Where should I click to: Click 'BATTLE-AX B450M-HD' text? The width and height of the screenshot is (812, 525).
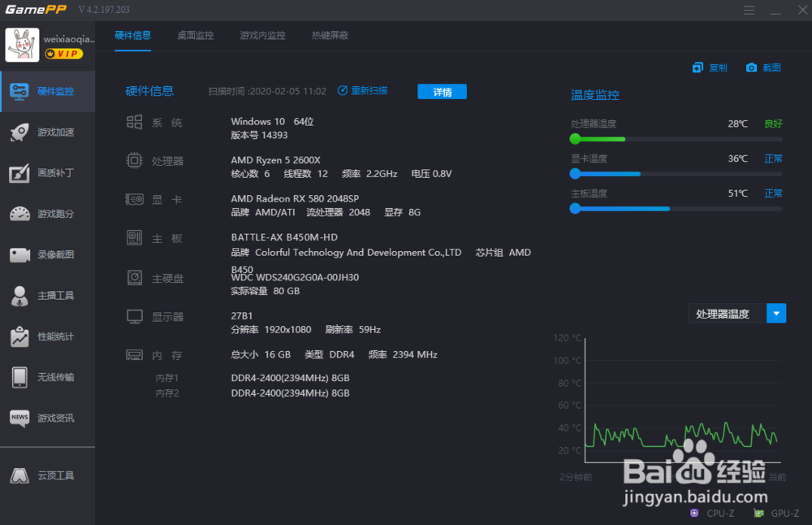tap(284, 236)
